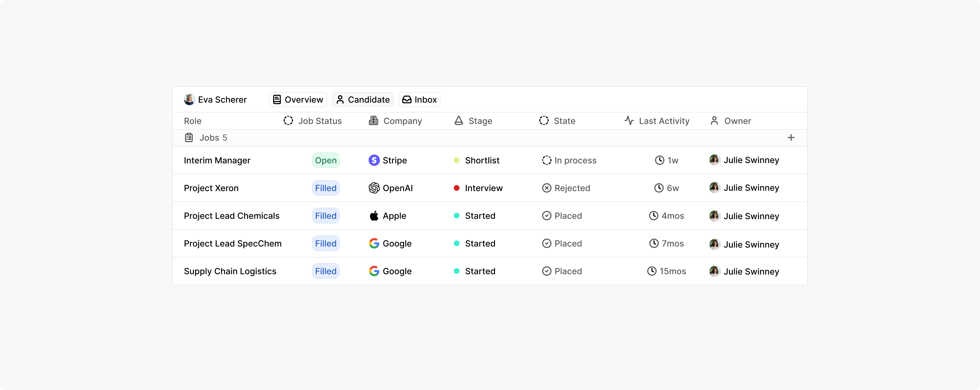The height and width of the screenshot is (390, 980).
Task: Open the Inbox tab
Action: [419, 99]
